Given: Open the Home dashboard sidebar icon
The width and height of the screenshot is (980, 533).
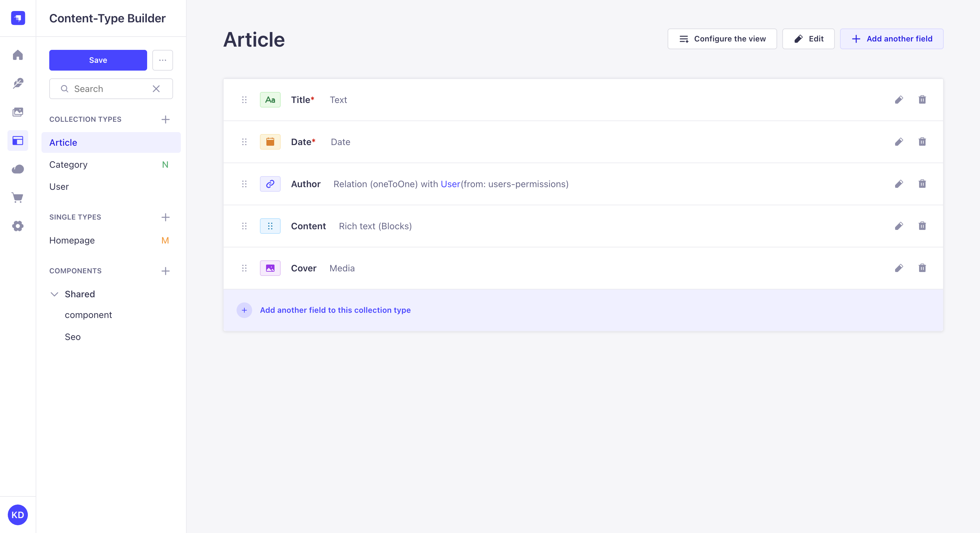Looking at the screenshot, I should point(18,55).
